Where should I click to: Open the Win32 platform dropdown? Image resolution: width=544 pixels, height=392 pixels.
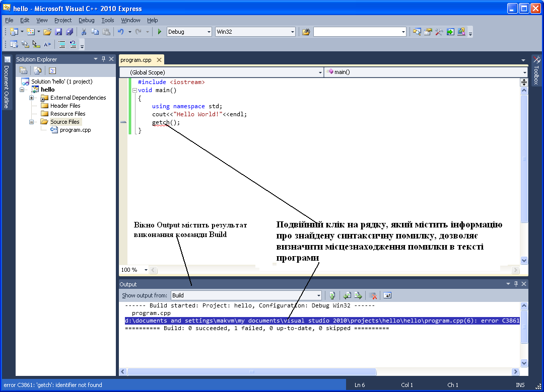pos(293,32)
